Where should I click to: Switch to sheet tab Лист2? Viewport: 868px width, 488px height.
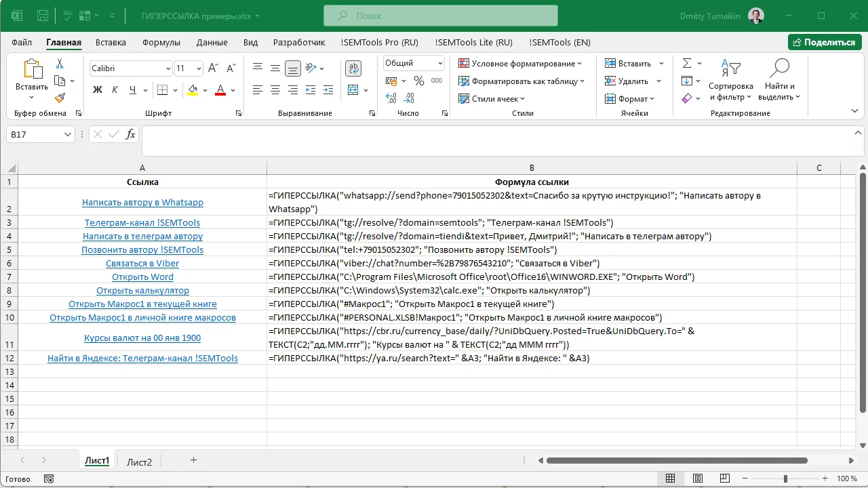coord(140,462)
